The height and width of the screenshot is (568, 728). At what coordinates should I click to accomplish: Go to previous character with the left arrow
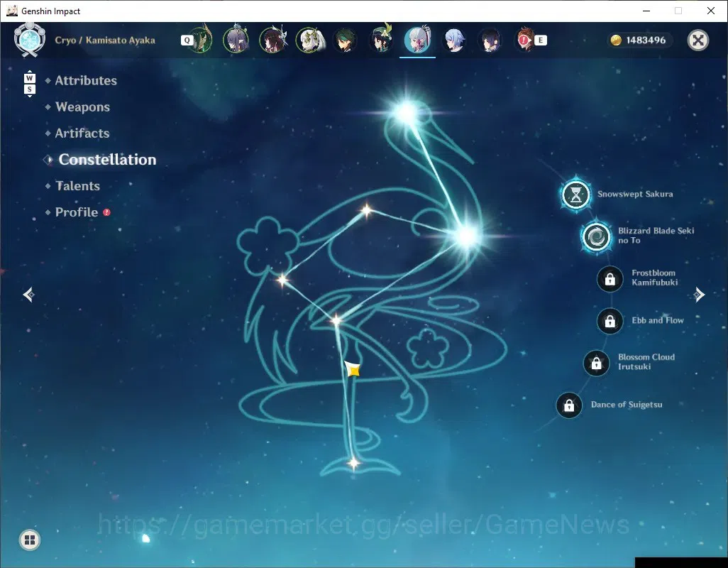29,295
